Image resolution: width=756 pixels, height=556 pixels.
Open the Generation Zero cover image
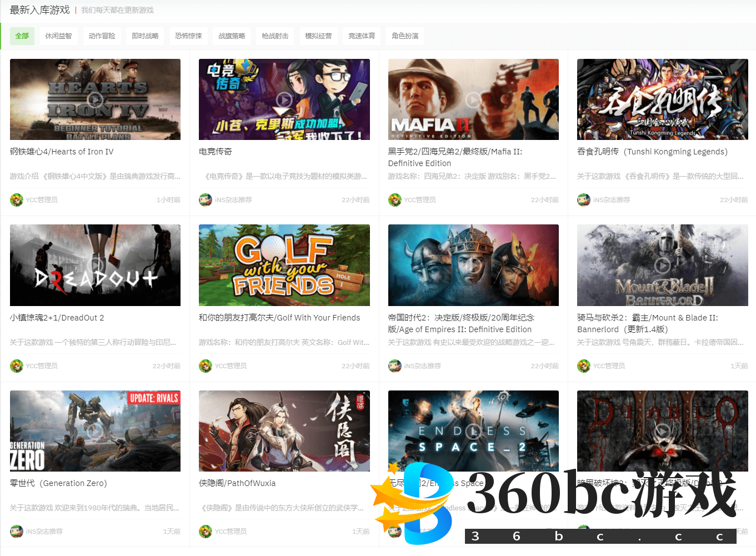[x=95, y=431]
